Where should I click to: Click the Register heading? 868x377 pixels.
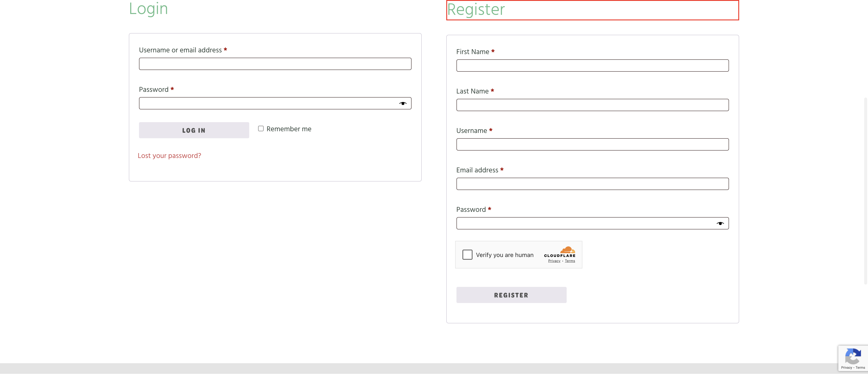pyautogui.click(x=476, y=10)
